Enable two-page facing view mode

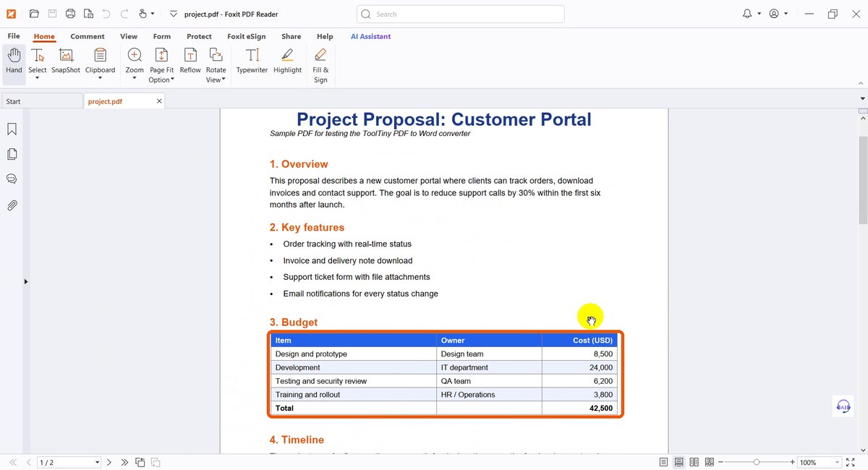click(694, 462)
